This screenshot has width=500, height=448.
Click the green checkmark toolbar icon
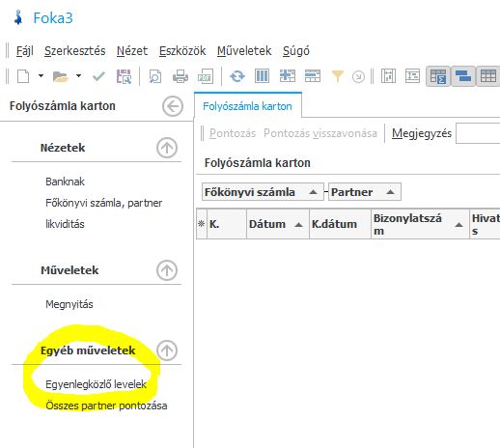click(x=98, y=76)
